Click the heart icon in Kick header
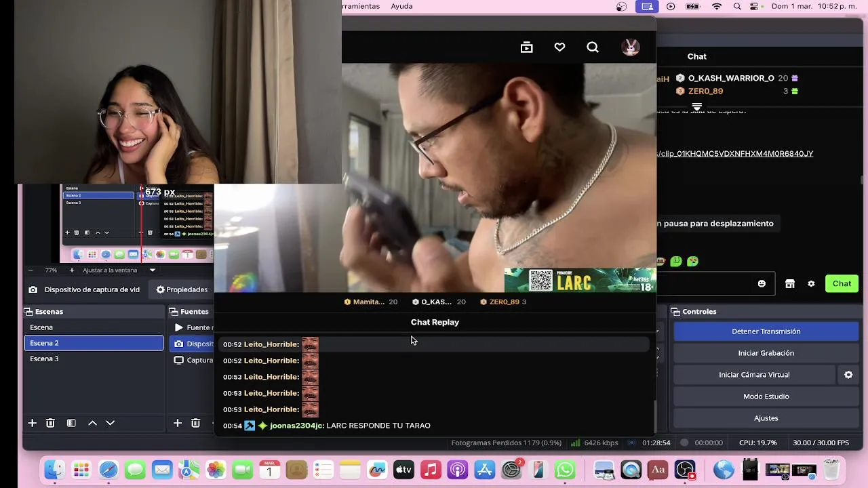The image size is (868, 488). 559,47
